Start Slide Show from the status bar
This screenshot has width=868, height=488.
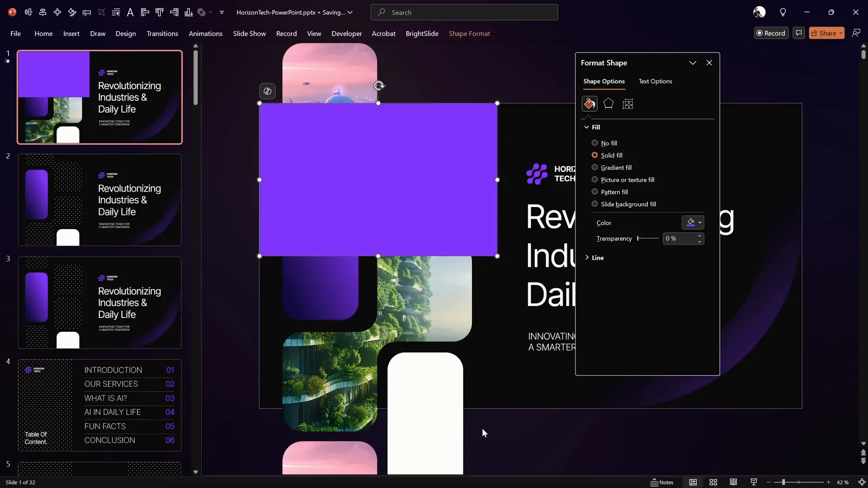tap(753, 482)
